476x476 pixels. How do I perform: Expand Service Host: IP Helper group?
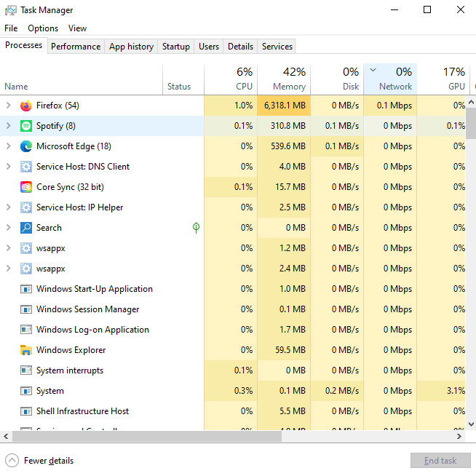9,207
